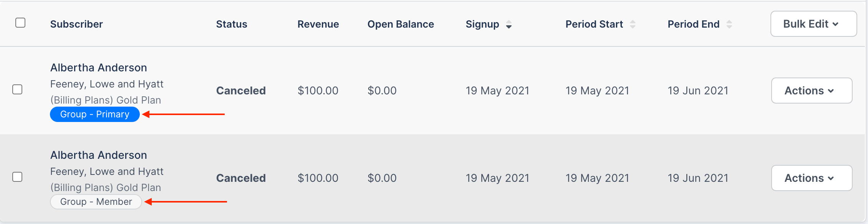Click the Period End sort icon
Image resolution: width=868 pixels, height=224 pixels.
(729, 25)
